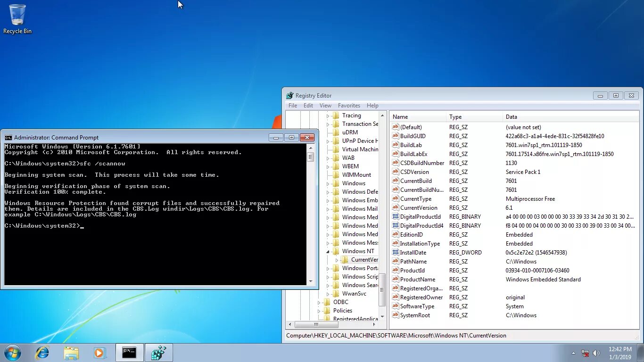This screenshot has height=362, width=644.
Task: Click the WwanSvc folder icon
Action: tap(336, 294)
